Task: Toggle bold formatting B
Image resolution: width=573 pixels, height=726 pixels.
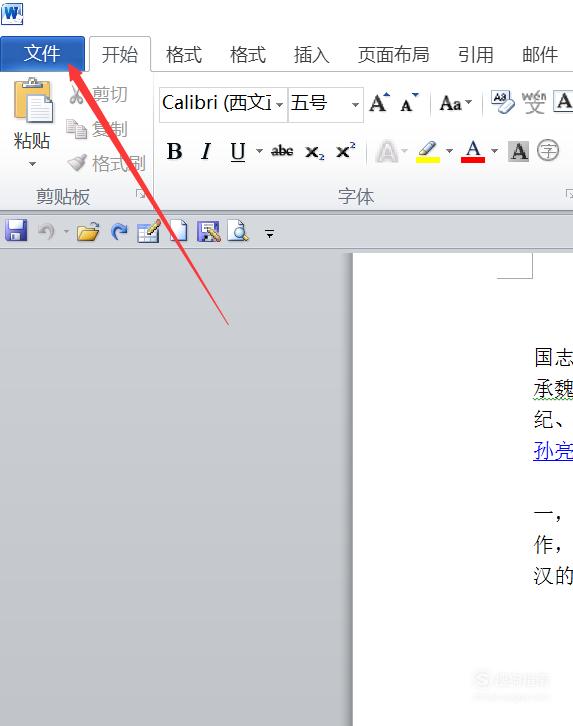Action: (174, 151)
